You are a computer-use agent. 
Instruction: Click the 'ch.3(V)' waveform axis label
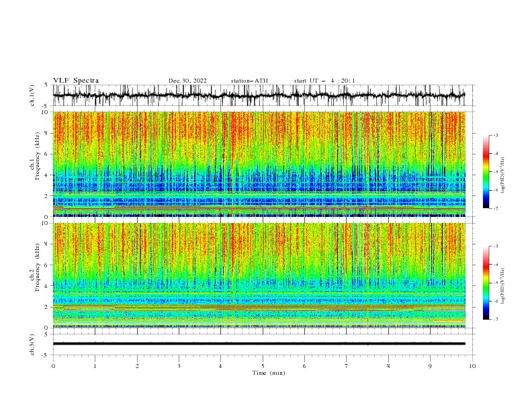coord(32,345)
